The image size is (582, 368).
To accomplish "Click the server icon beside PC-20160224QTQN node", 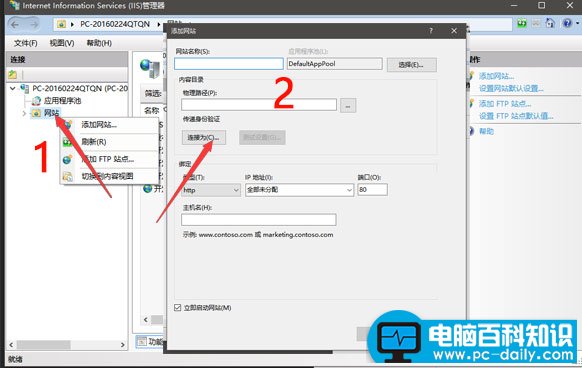I will [x=25, y=88].
